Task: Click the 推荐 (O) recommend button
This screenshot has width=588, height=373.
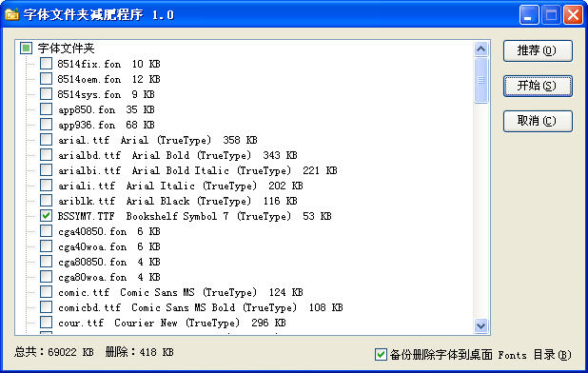Action: [538, 50]
